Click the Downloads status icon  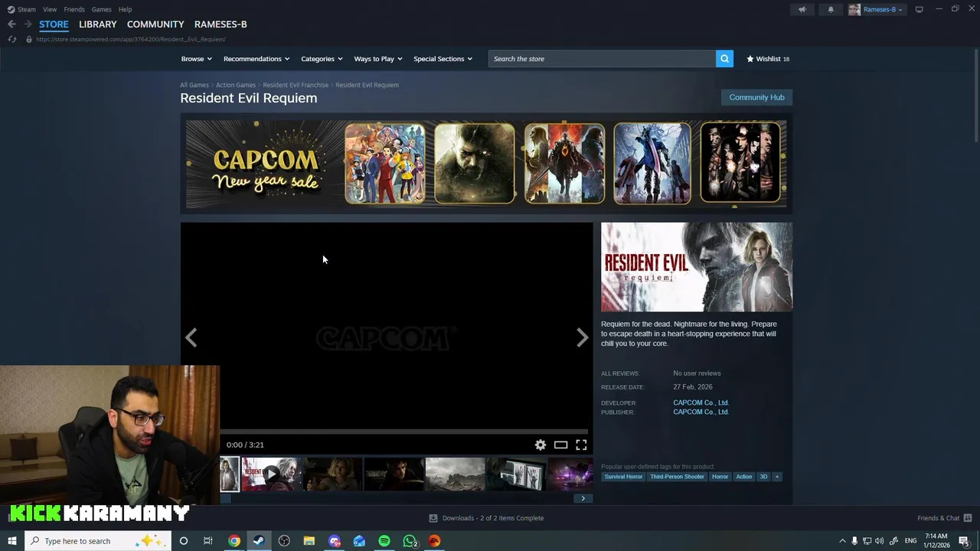click(433, 518)
